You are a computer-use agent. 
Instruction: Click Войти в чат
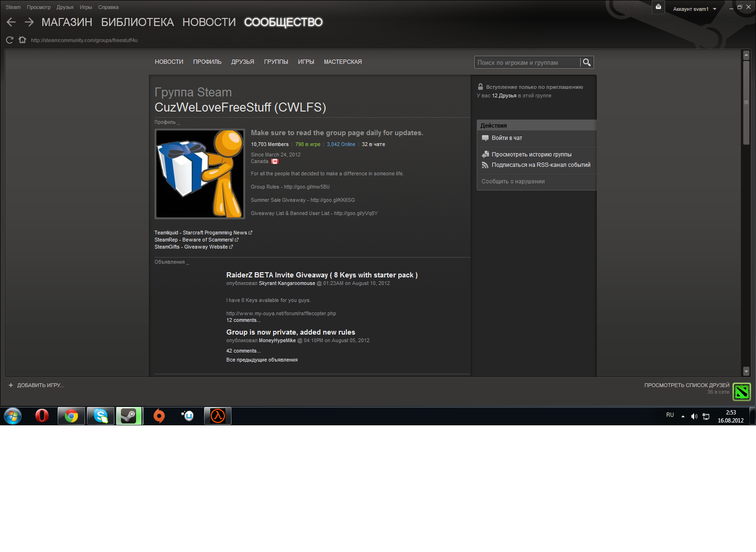507,138
